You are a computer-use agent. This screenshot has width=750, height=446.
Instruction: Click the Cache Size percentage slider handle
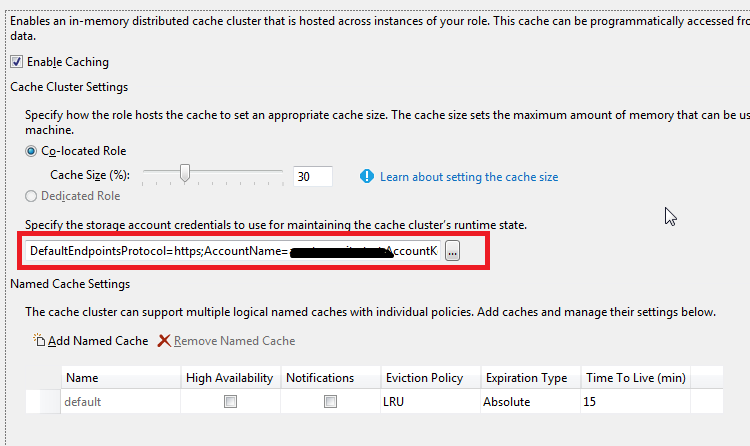[x=185, y=175]
